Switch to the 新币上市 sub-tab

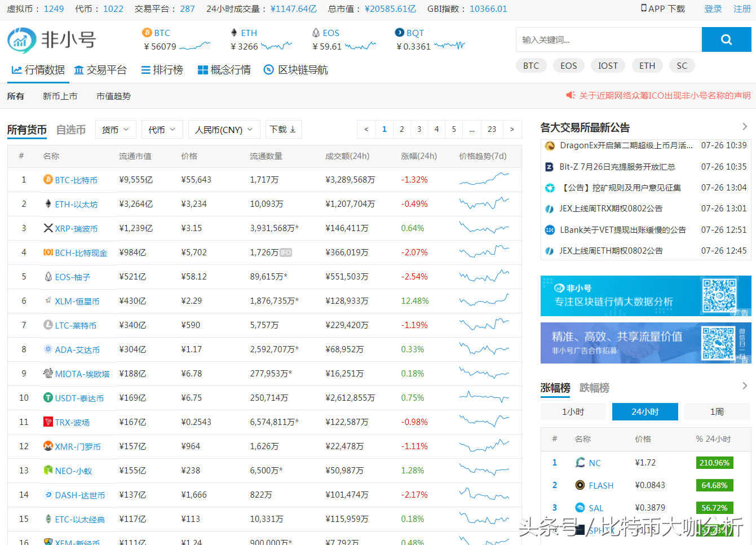point(60,96)
